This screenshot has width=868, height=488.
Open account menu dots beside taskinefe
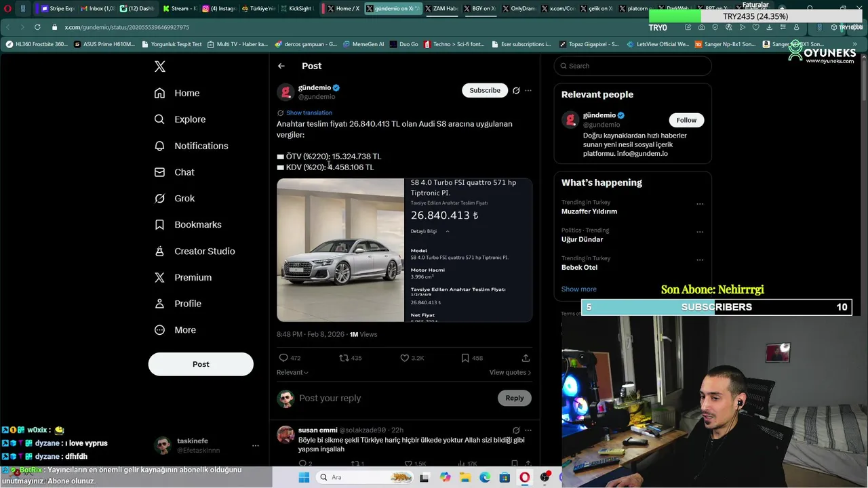(256, 445)
